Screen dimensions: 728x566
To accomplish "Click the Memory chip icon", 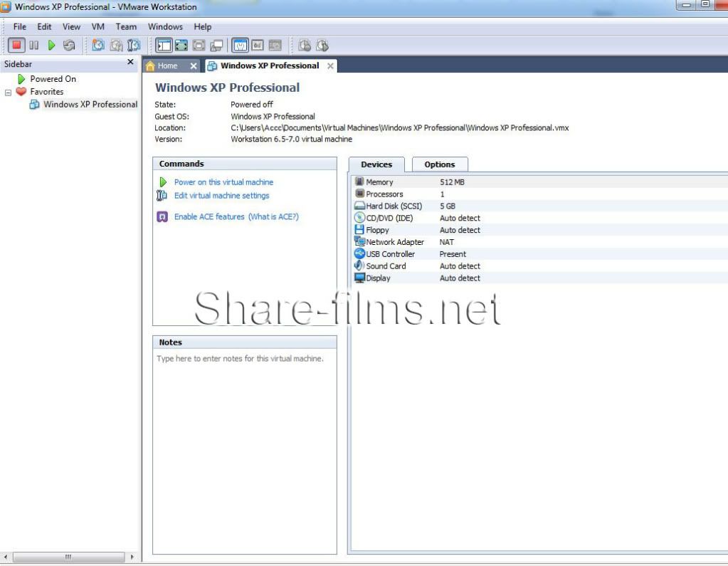I will (x=359, y=182).
